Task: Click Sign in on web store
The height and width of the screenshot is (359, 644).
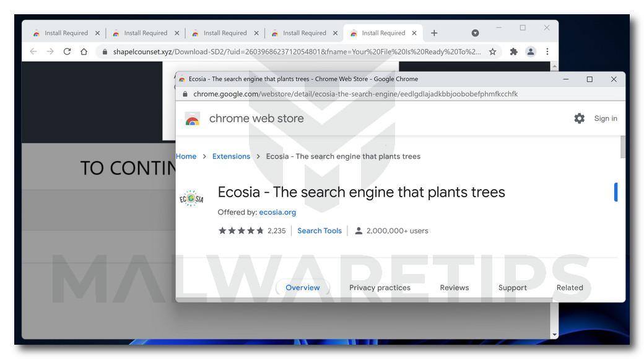Action: 606,118
